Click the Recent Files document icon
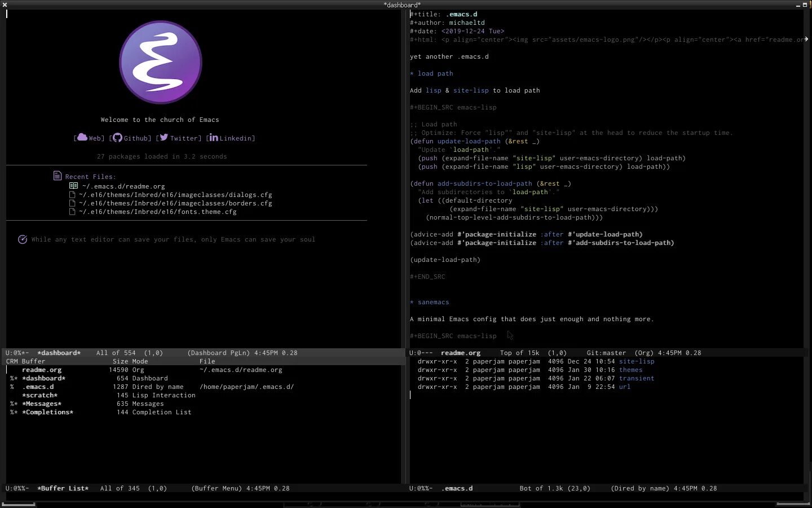The width and height of the screenshot is (812, 508). point(57,176)
